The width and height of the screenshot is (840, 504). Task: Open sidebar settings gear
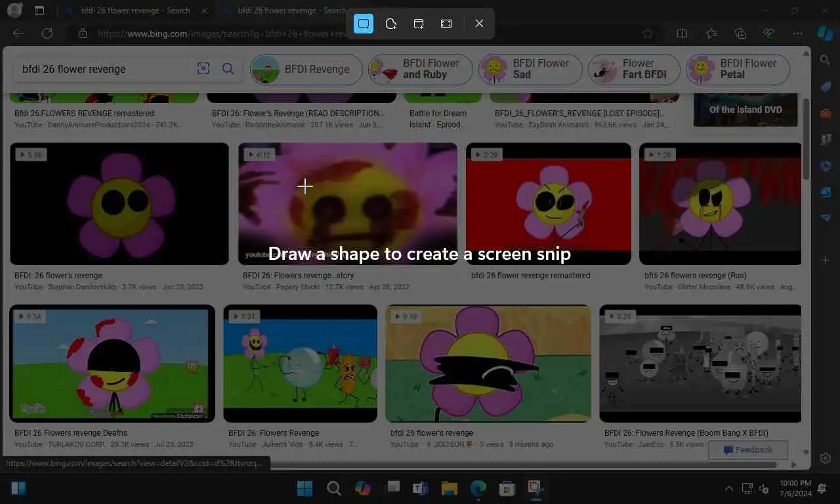[x=826, y=458]
